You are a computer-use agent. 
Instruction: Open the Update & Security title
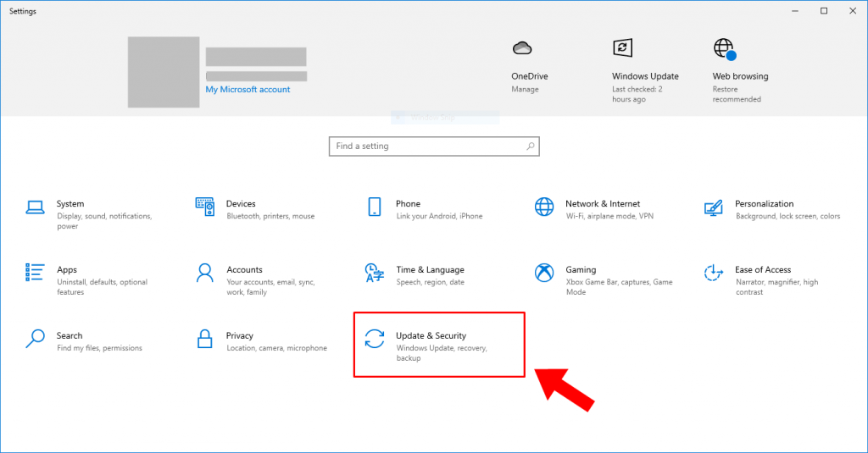(x=431, y=335)
